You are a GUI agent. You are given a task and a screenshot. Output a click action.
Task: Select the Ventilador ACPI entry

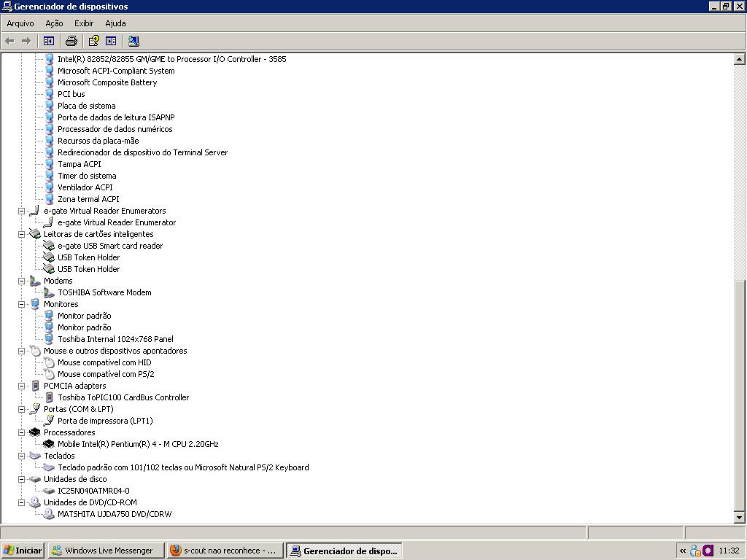pos(85,187)
